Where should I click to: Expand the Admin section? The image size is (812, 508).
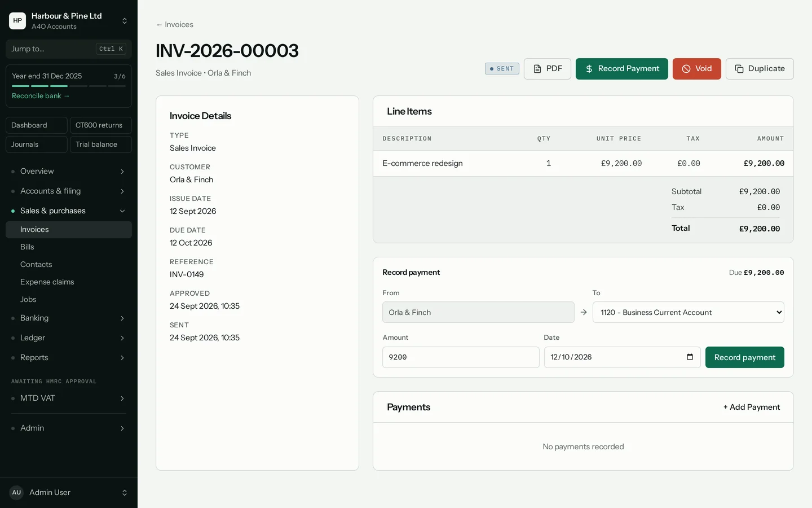click(x=69, y=428)
